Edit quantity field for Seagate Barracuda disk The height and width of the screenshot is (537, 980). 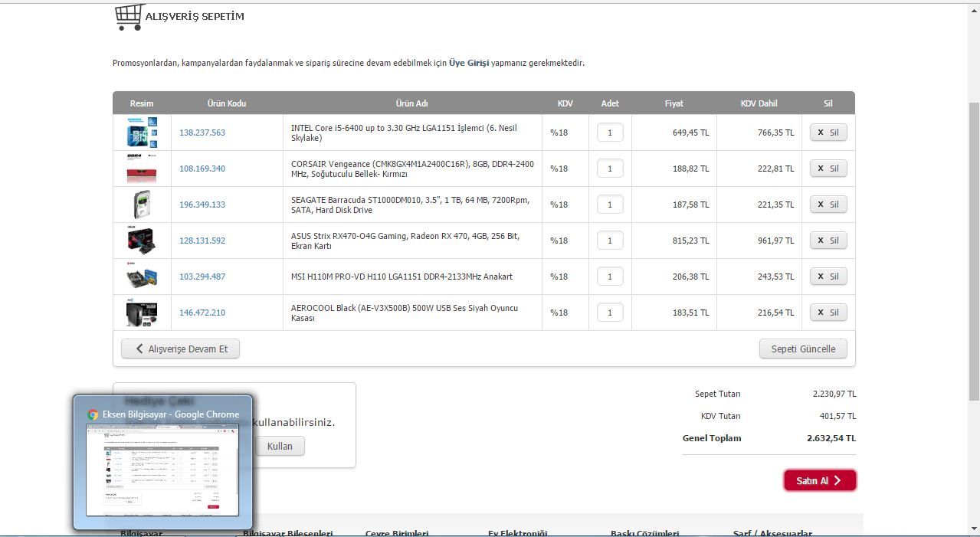[x=610, y=205]
